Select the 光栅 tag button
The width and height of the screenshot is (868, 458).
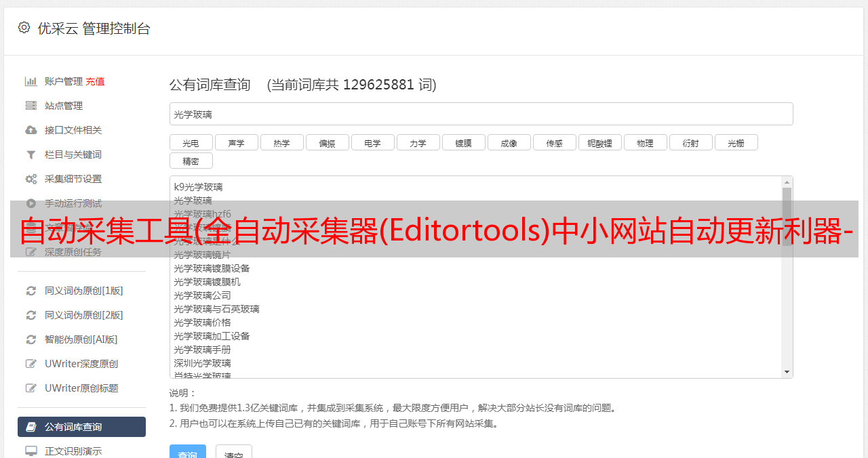pyautogui.click(x=736, y=142)
